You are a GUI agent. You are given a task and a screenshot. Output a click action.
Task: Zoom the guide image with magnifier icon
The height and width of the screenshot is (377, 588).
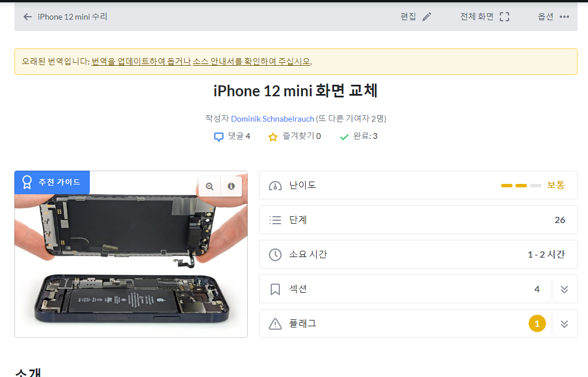pos(210,186)
